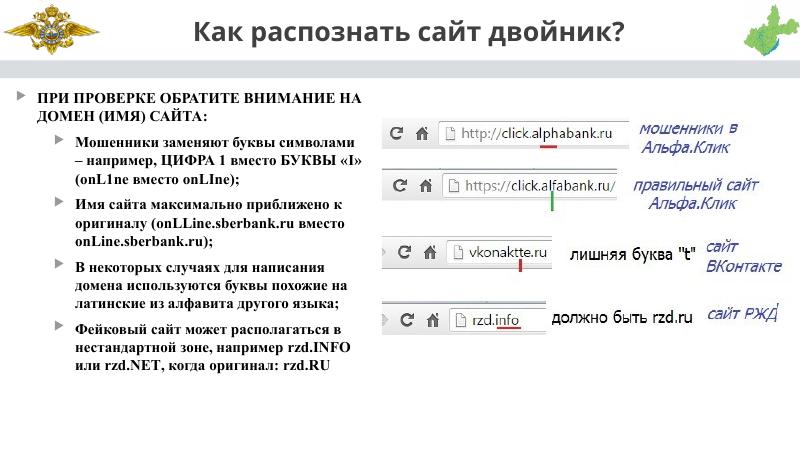Click bullet arrow before 'ПРИ ПРОВЕРКЕ ОБРАТИТЕ ВНИМАНИЕ'
Screen dimensions: 800x451
[21, 95]
